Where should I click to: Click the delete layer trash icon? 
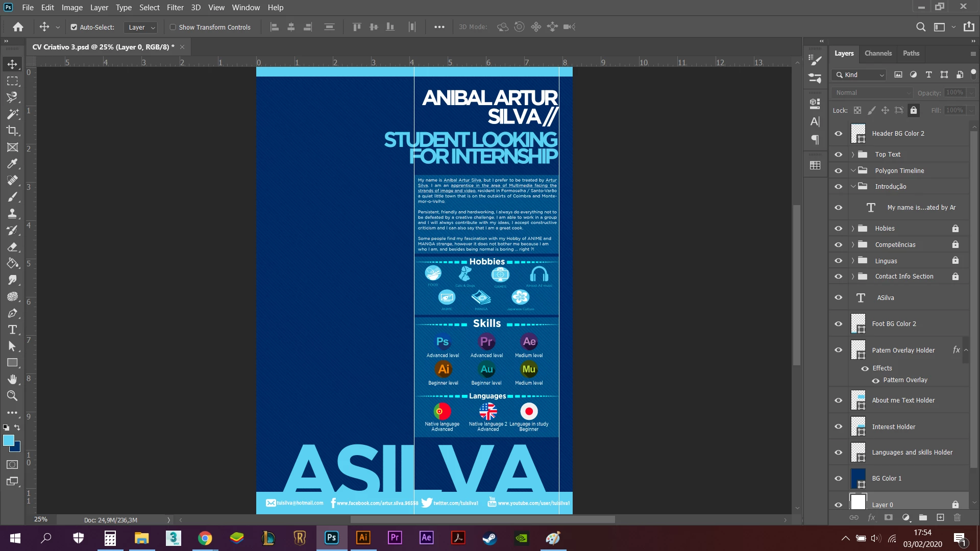(x=957, y=517)
